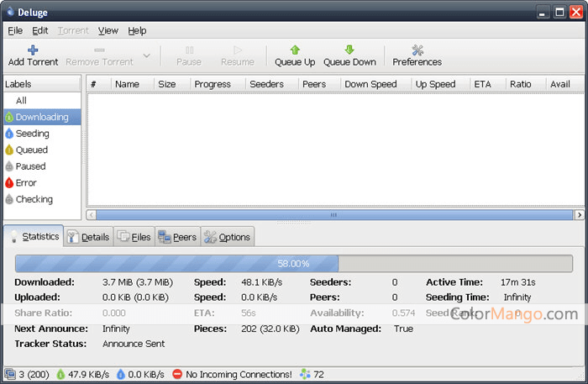Sort torrents by the Progress column
588x384 pixels.
[212, 84]
